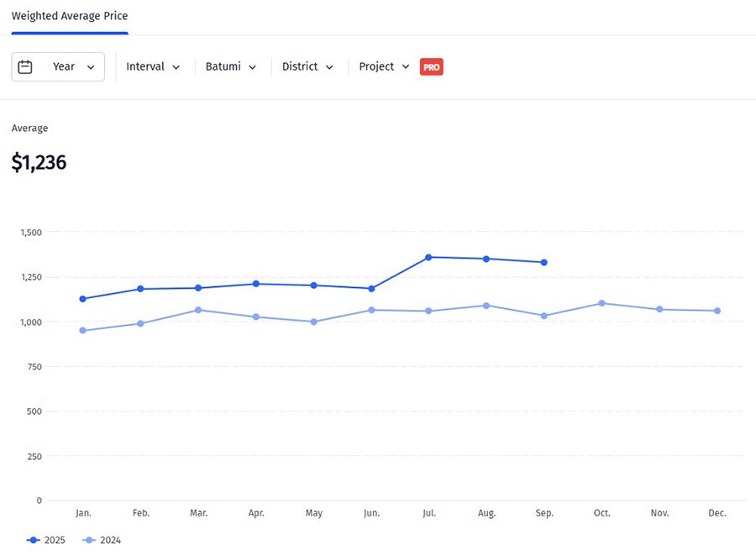The width and height of the screenshot is (756, 560).
Task: Click the $1,236 average value
Action: (x=39, y=163)
